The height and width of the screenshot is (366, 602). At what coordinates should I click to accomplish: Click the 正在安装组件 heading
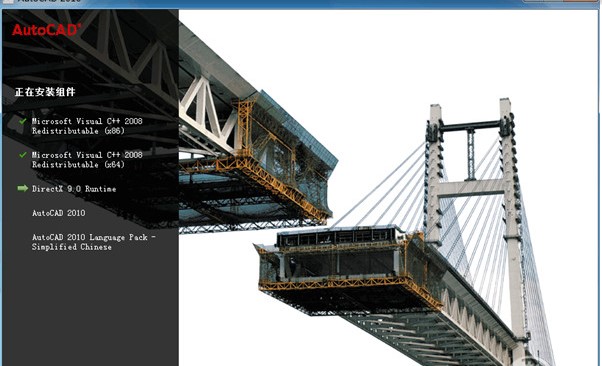click(45, 92)
